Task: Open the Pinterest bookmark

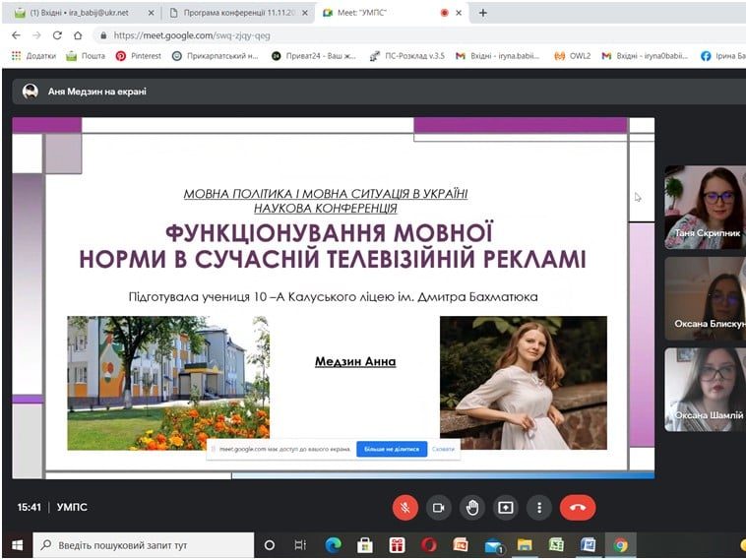Action: pos(139,56)
